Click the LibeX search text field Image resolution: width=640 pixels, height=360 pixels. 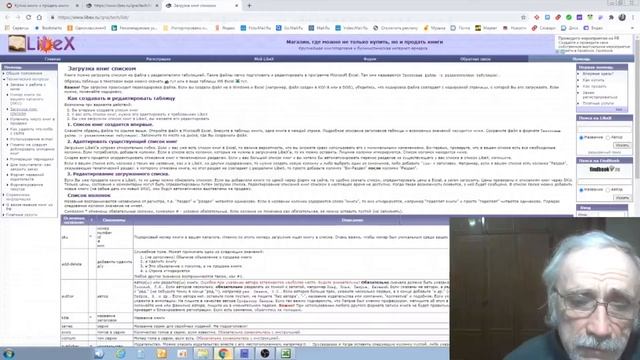pyautogui.click(x=604, y=129)
